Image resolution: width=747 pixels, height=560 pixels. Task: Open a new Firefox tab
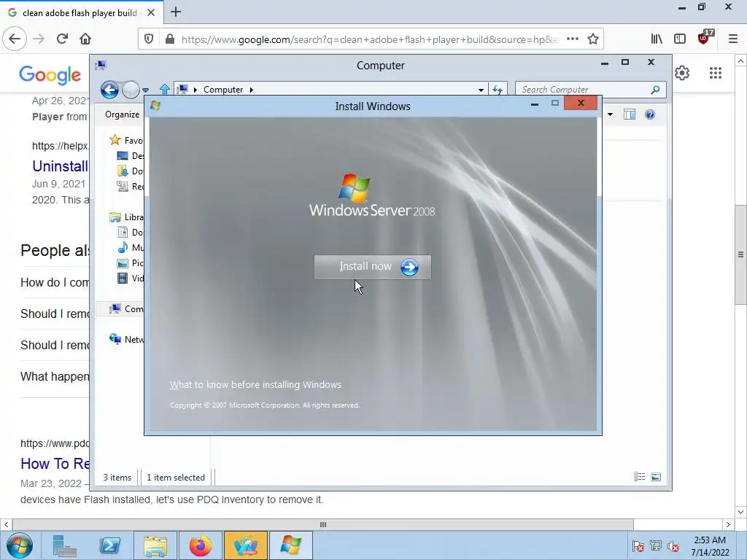coord(176,12)
